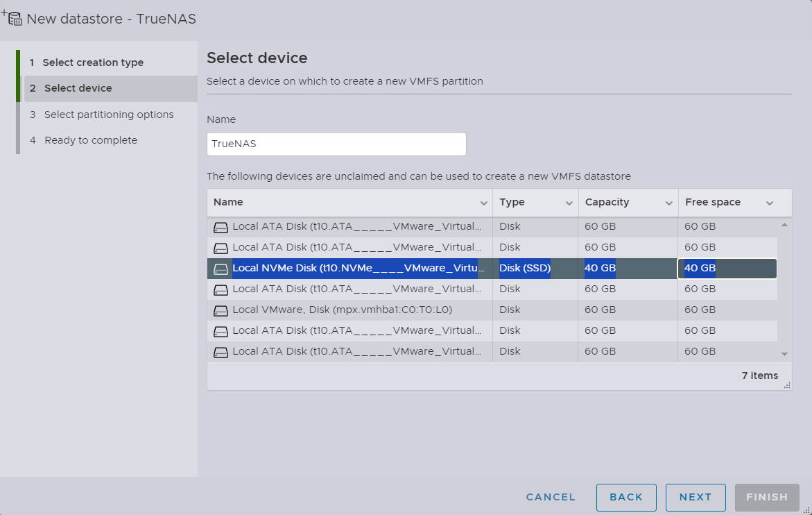The image size is (812, 515).
Task: Open the Free space column filter chevron
Action: (x=770, y=203)
